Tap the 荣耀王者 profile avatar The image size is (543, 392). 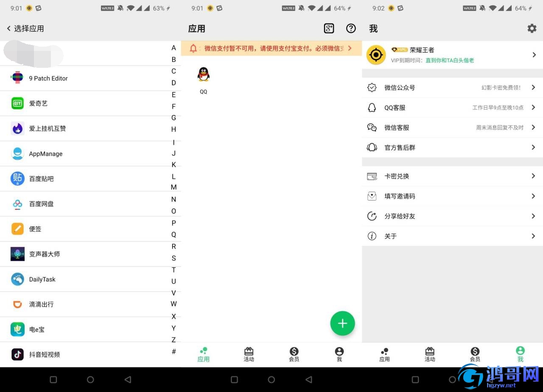point(376,55)
